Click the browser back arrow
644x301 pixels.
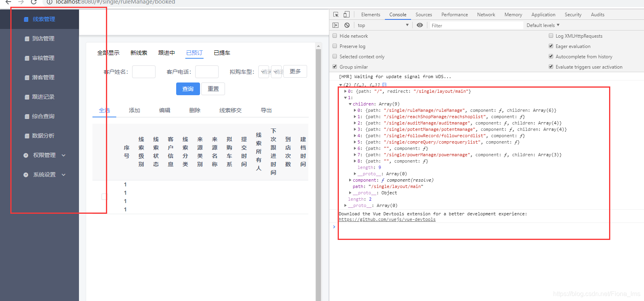(8, 2)
